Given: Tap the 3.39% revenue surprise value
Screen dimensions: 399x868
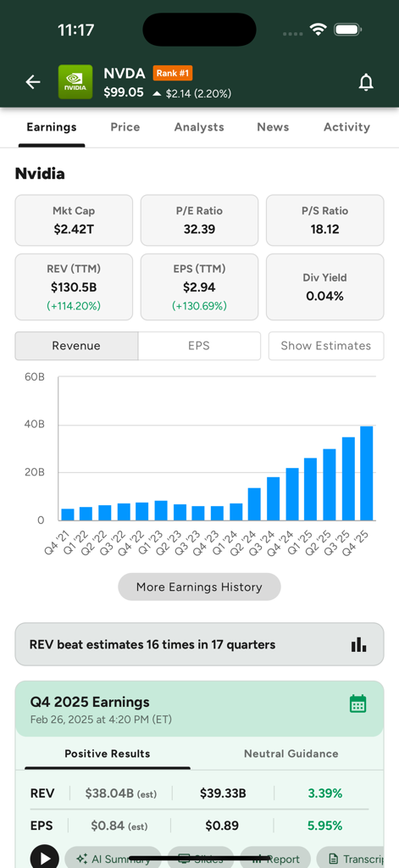Looking at the screenshot, I should pyautogui.click(x=324, y=793).
